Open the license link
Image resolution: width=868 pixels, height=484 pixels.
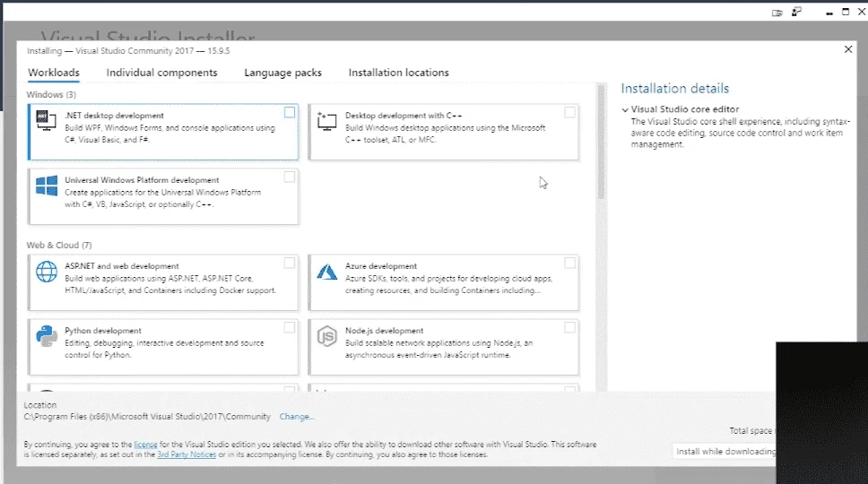[145, 445]
